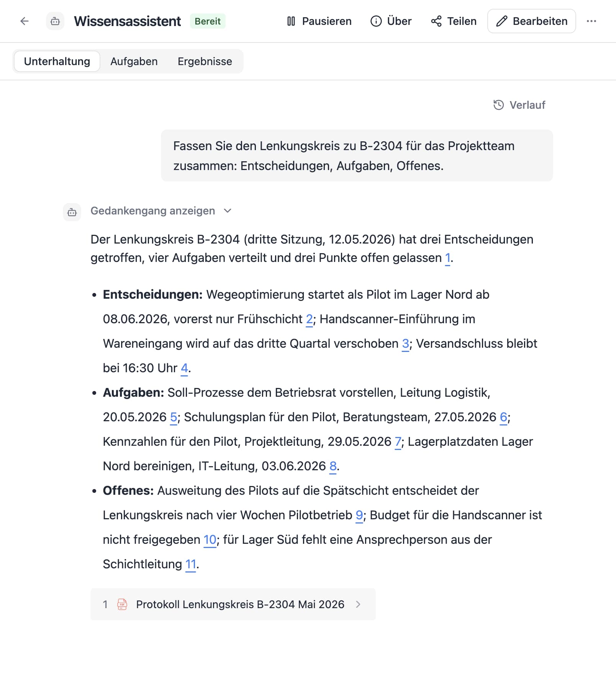
Task: Switch to the Ergebnisse tab
Action: (x=205, y=61)
